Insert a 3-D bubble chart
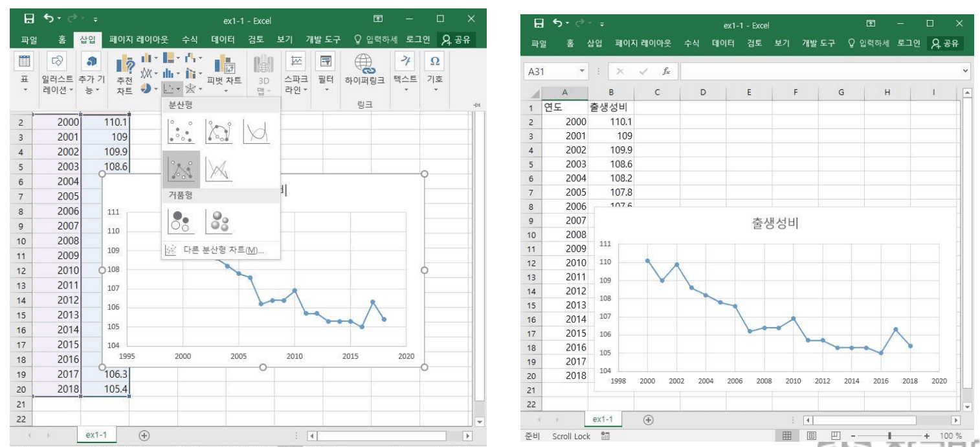 [x=219, y=222]
